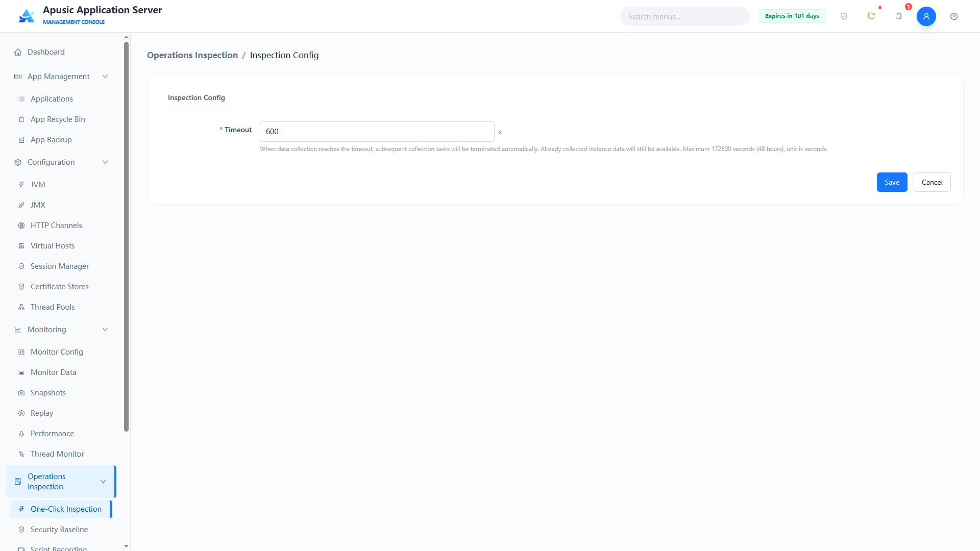Open App Backup page
The height and width of the screenshot is (551, 980).
(61, 140)
